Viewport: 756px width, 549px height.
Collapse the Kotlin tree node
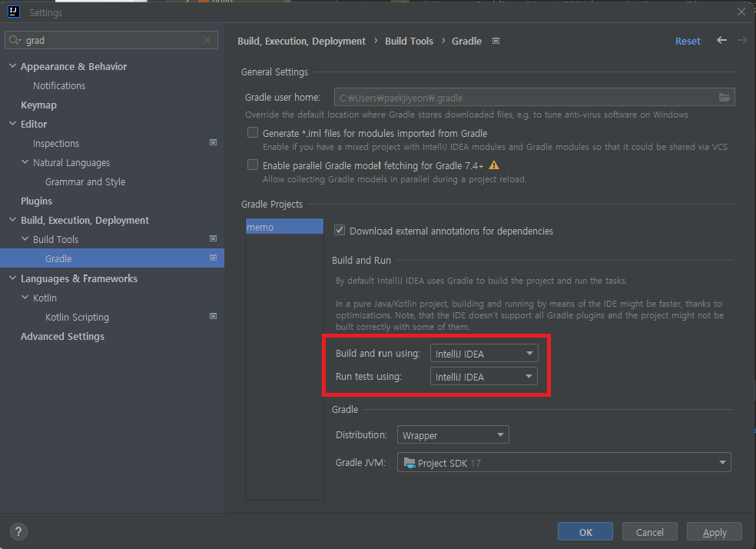click(25, 297)
